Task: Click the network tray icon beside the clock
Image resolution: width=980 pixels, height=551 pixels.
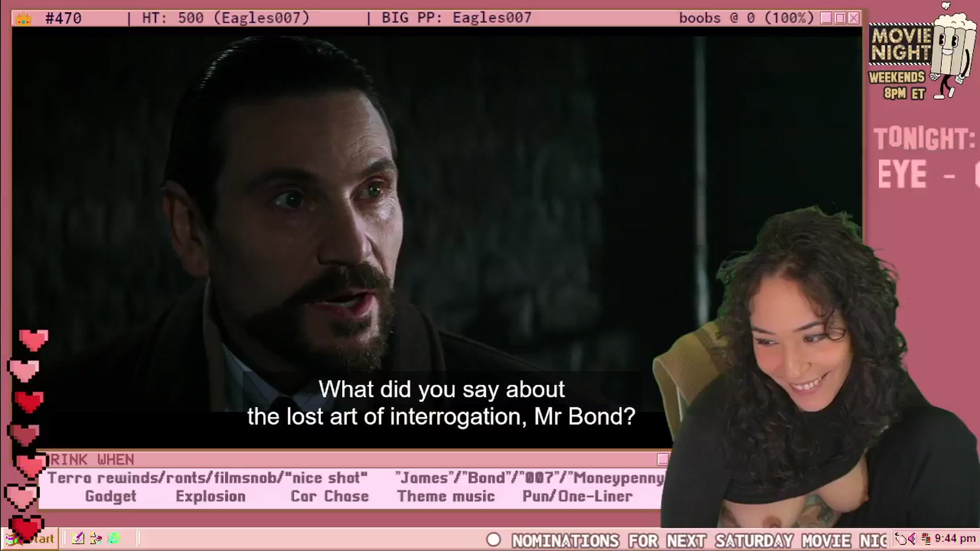Action: (925, 539)
